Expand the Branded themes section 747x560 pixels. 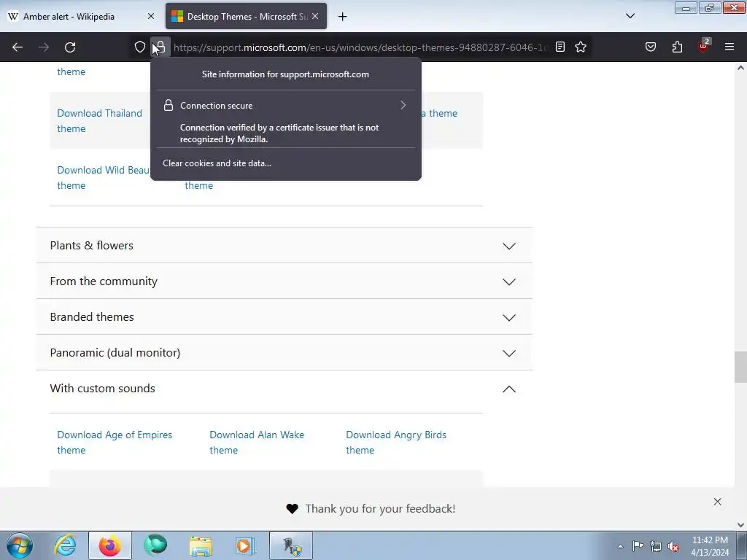tap(284, 316)
